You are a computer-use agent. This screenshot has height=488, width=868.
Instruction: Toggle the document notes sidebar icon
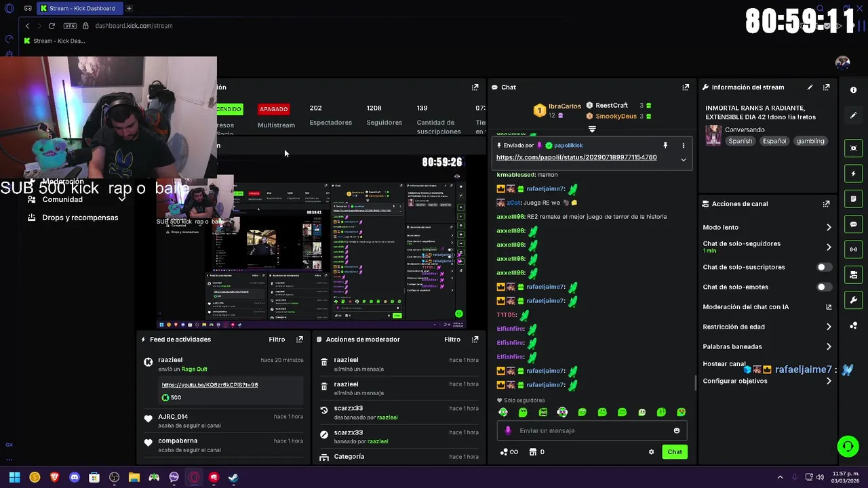pyautogui.click(x=853, y=199)
